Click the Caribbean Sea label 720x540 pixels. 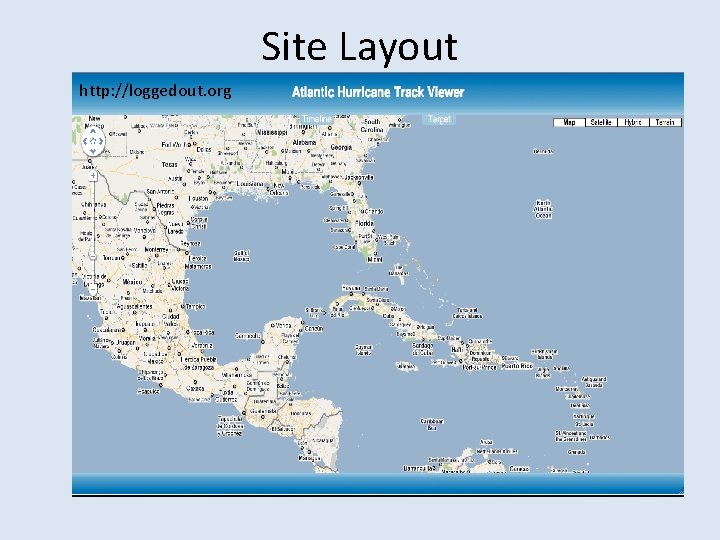[x=432, y=424]
